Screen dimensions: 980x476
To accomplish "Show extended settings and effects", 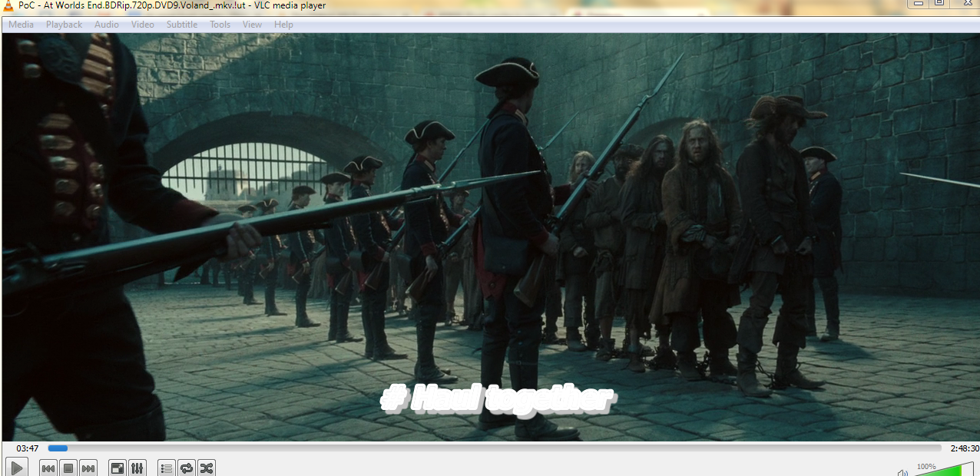I will click(x=137, y=468).
